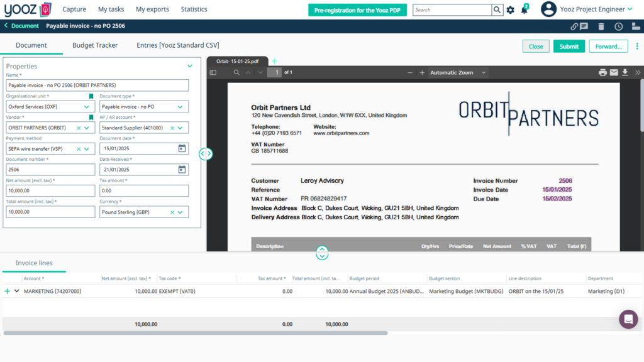Click the Document number field
Image resolution: width=644 pixels, height=362 pixels.
click(50, 170)
